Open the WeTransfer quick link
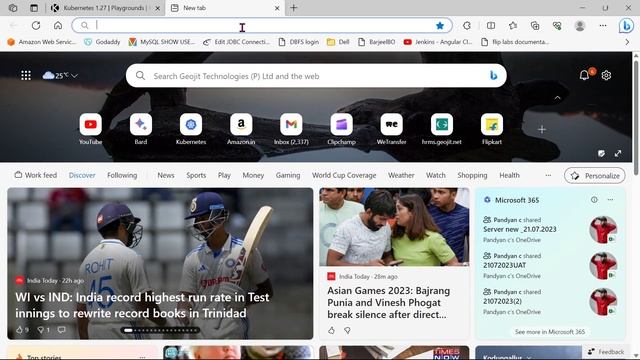 point(391,129)
